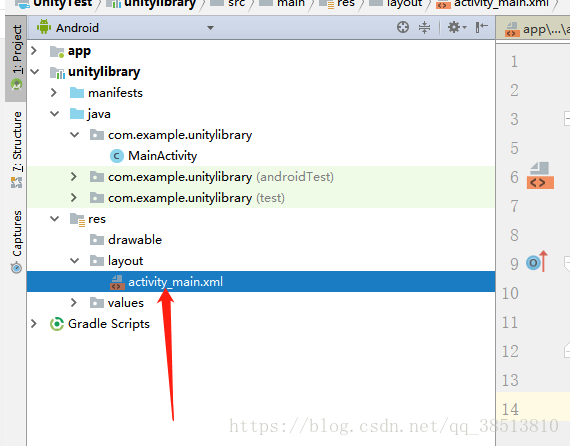Screen dimensions: 570x446
Task: Expand the com.example.unitylibrary (androidTest) package
Action: tap(74, 177)
